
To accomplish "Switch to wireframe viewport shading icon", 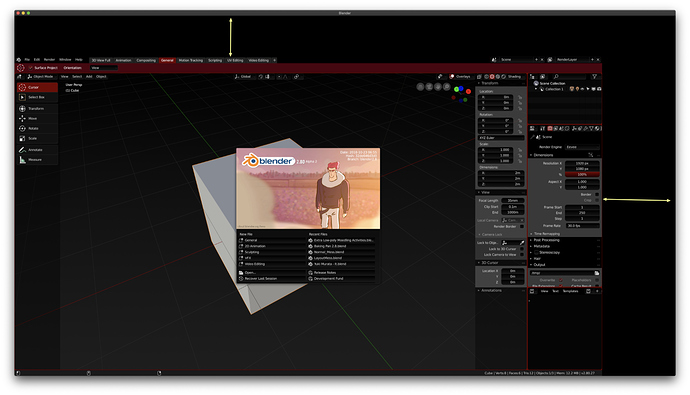I will pyautogui.click(x=486, y=77).
